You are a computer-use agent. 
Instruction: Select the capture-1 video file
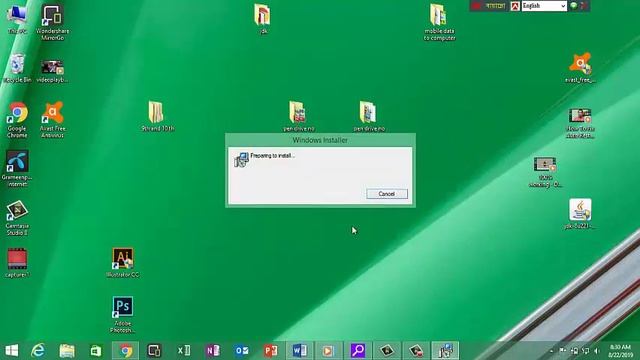click(17, 263)
